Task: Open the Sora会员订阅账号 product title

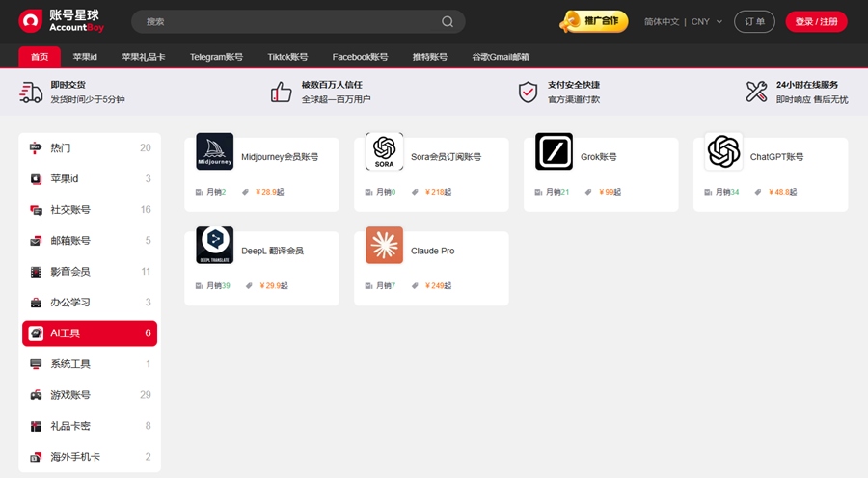Action: (447, 157)
